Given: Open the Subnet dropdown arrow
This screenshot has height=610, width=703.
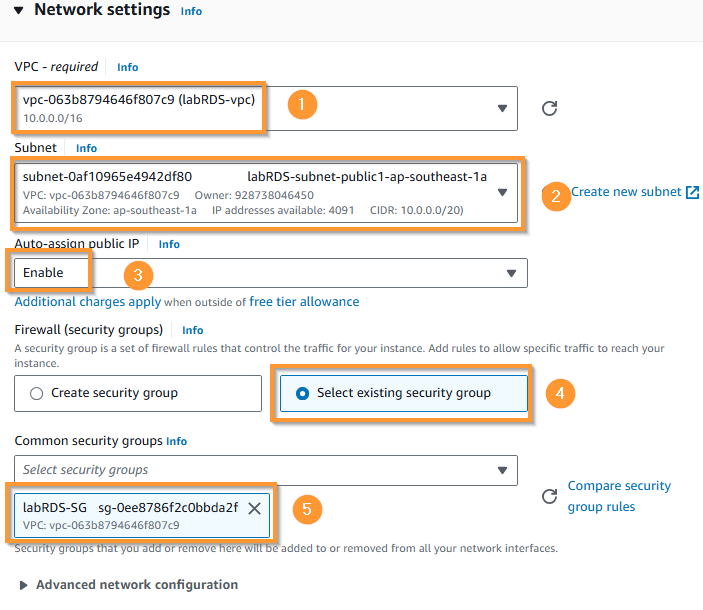Looking at the screenshot, I should point(502,192).
